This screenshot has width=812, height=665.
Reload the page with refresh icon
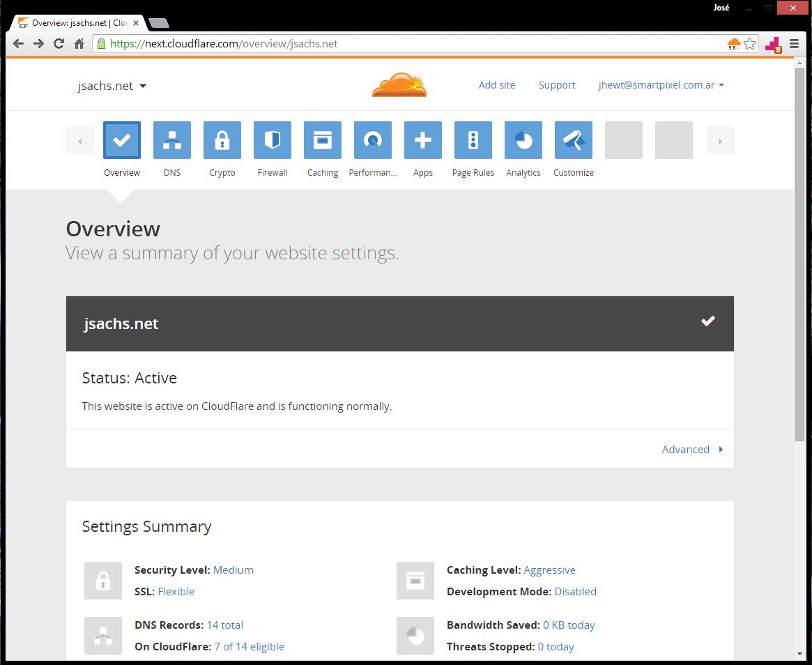tap(59, 43)
